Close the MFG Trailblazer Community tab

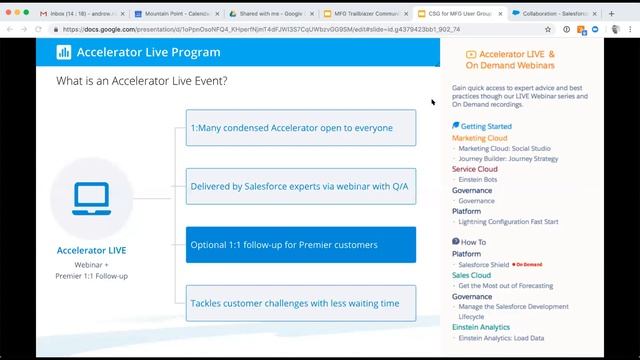point(406,13)
